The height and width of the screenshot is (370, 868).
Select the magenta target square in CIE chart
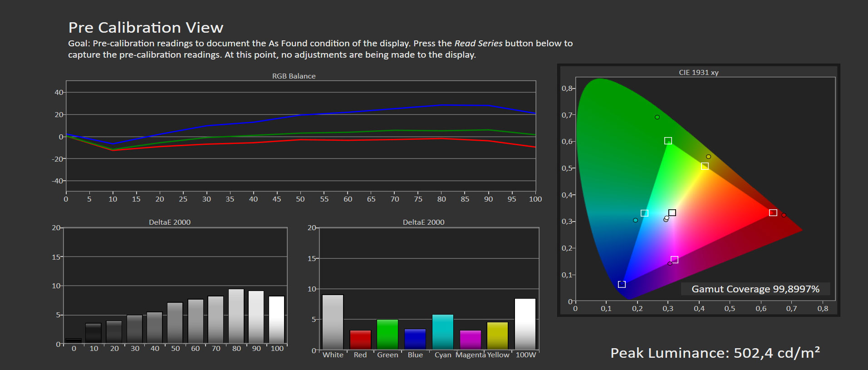(675, 260)
